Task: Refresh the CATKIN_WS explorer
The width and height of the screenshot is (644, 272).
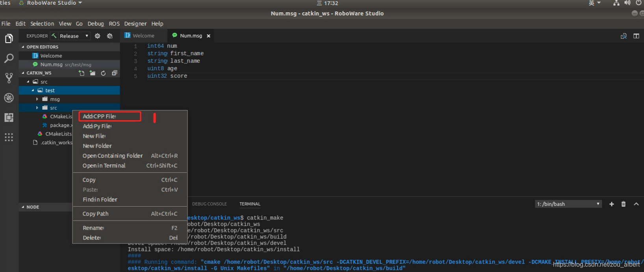Action: (103, 73)
